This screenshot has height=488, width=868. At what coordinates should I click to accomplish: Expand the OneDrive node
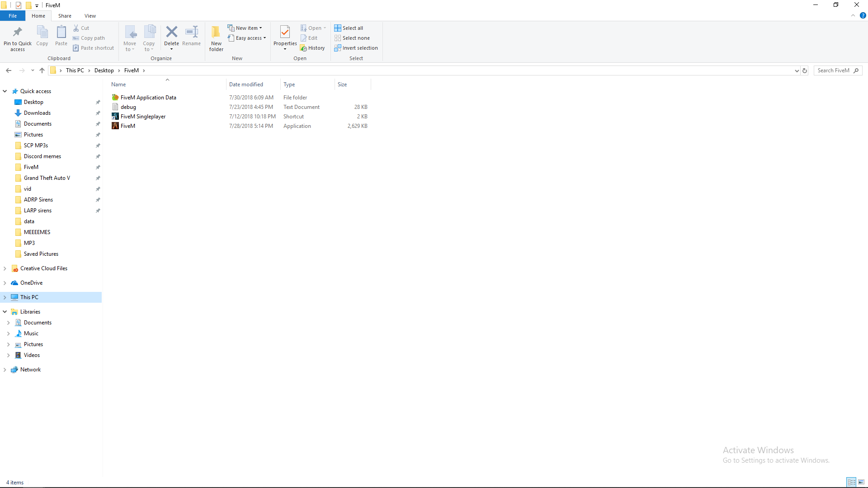pyautogui.click(x=5, y=283)
